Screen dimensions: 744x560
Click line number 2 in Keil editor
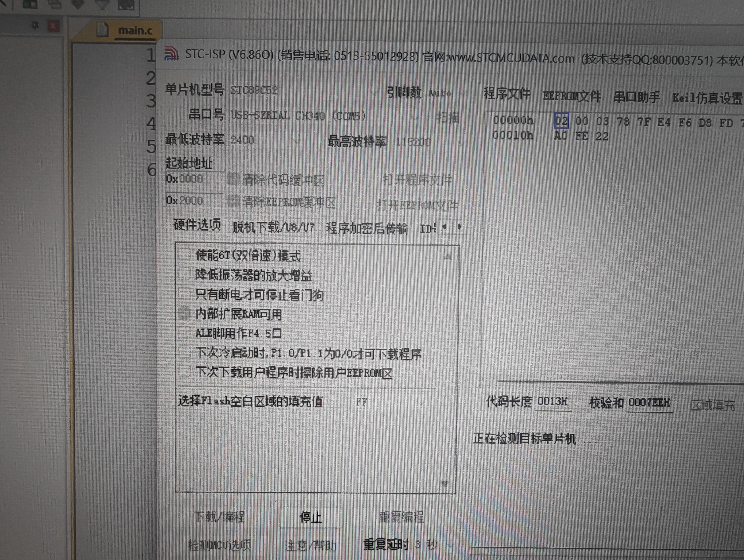pos(151,78)
